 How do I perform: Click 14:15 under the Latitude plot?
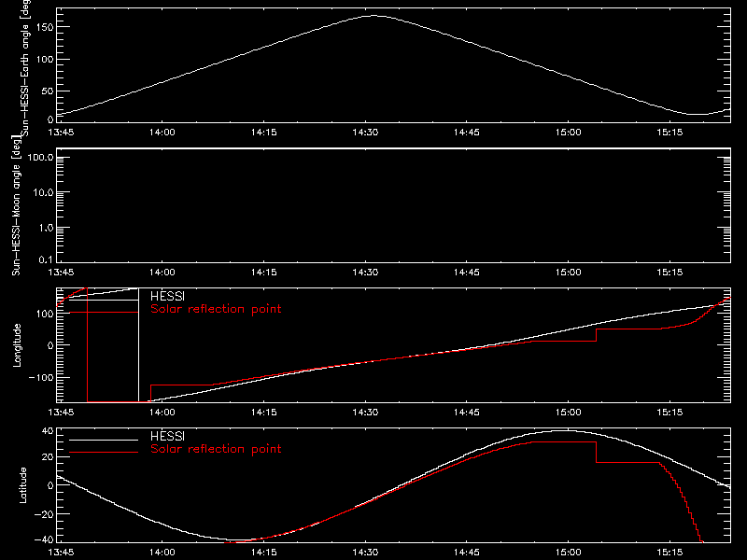[x=264, y=553]
